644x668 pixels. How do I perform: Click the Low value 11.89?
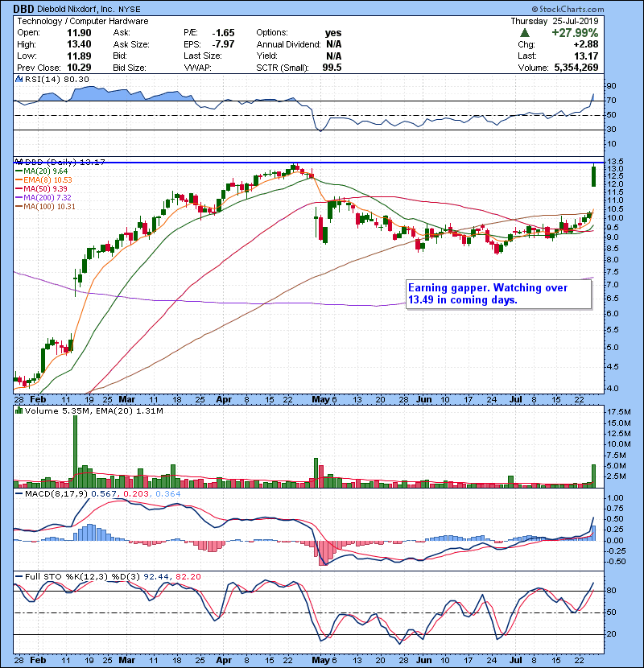[x=79, y=56]
